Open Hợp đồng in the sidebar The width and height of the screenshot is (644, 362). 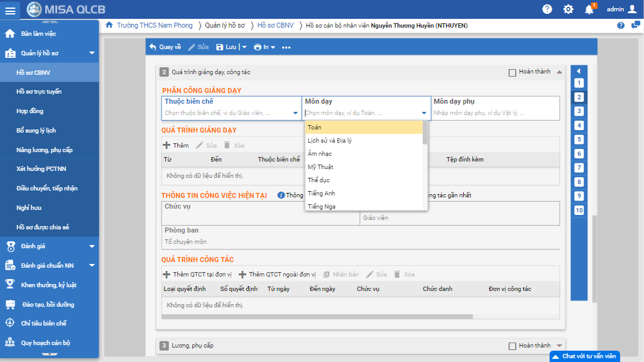(30, 111)
